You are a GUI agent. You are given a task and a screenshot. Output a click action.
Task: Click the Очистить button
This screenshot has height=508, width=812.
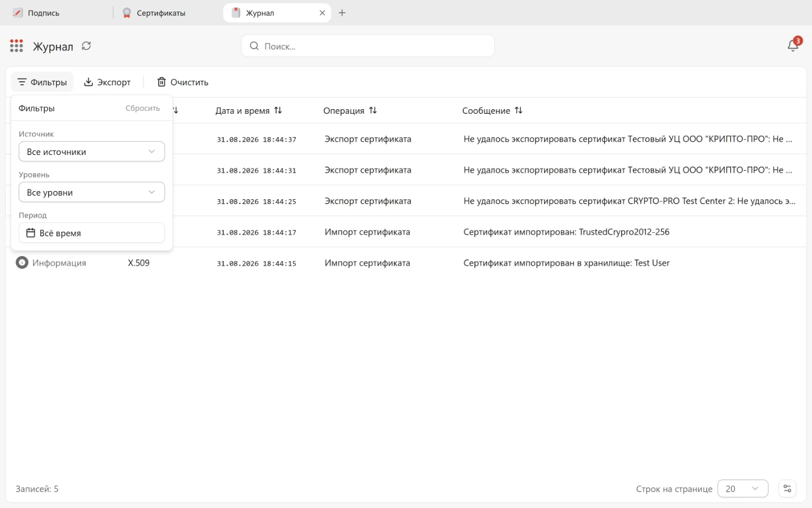pos(183,82)
